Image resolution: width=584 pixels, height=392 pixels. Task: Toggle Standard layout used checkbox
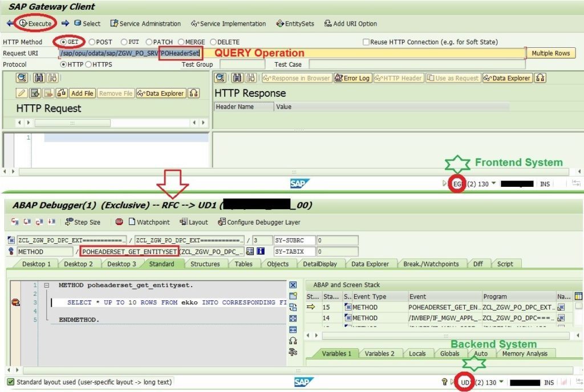point(11,382)
